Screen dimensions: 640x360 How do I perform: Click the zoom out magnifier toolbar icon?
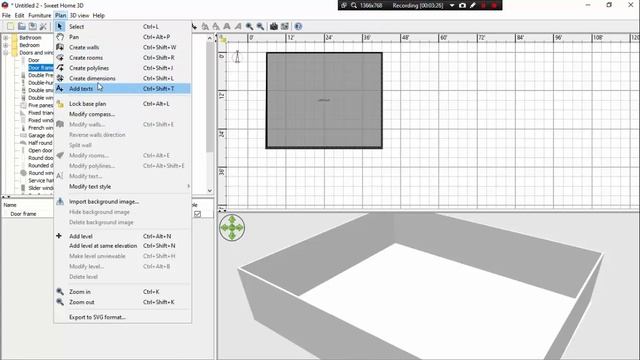point(260,27)
